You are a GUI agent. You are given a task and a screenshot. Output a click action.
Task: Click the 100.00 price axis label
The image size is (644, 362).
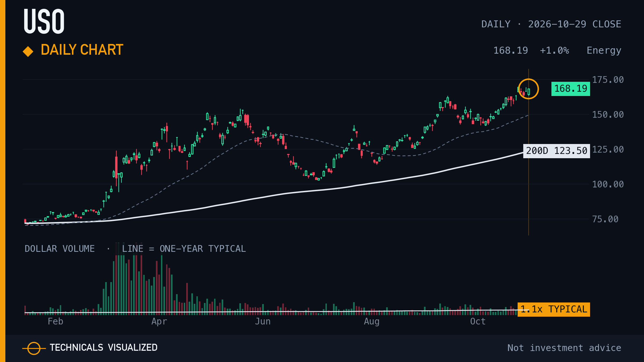[608, 184]
